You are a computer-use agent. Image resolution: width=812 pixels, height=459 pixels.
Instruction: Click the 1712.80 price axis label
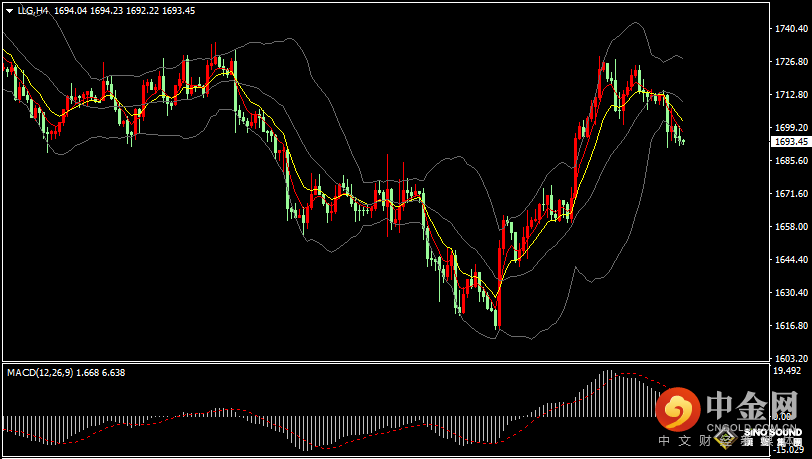[x=791, y=95]
